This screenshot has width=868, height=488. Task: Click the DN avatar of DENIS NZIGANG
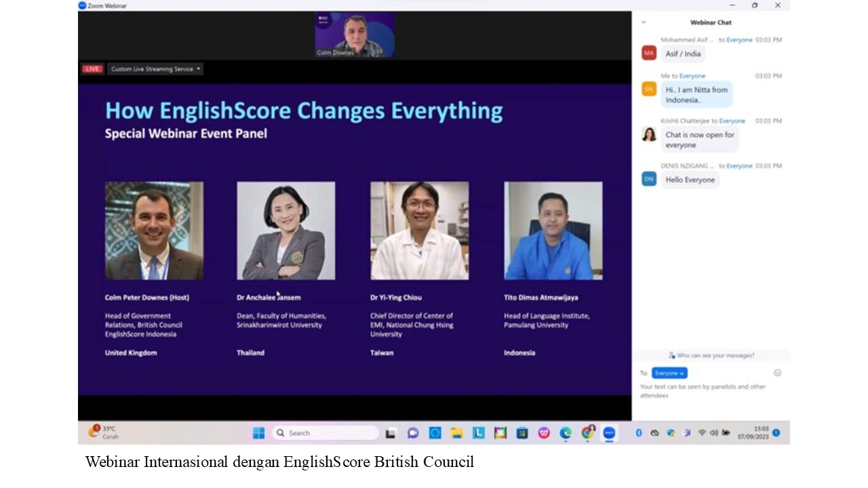point(649,179)
